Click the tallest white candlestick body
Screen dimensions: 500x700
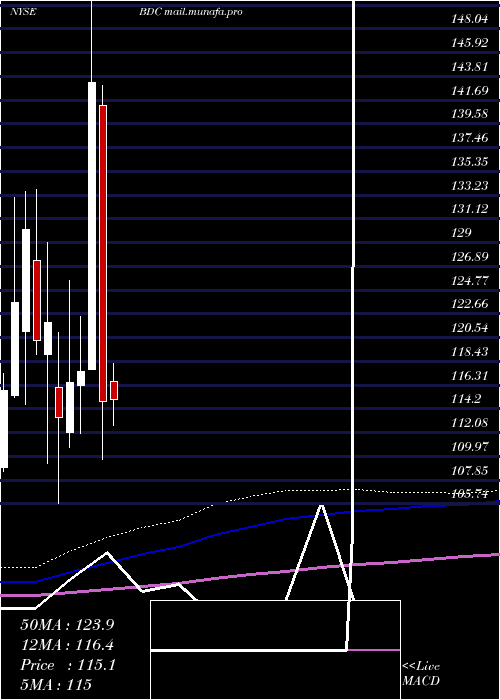[92, 226]
